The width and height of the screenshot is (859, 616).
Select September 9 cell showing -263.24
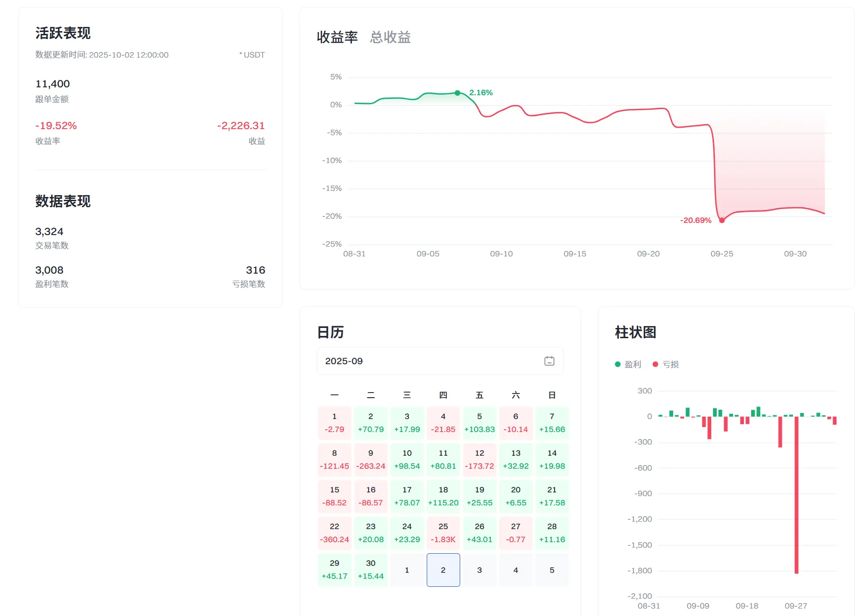point(371,460)
